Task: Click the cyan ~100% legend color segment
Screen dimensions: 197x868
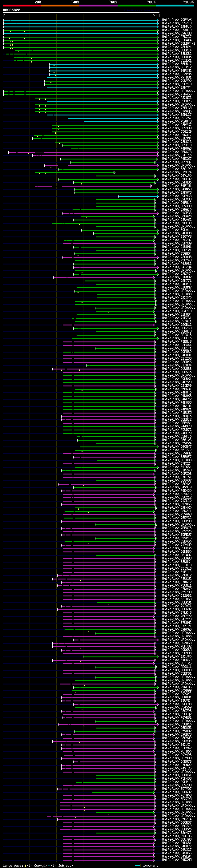Action: click(175, 6)
